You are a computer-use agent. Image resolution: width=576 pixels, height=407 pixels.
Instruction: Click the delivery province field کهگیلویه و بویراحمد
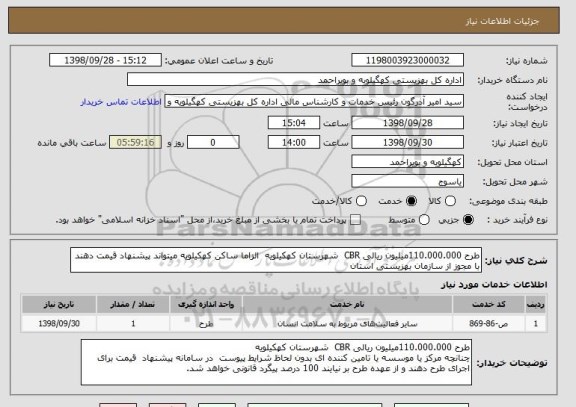tap(407, 162)
